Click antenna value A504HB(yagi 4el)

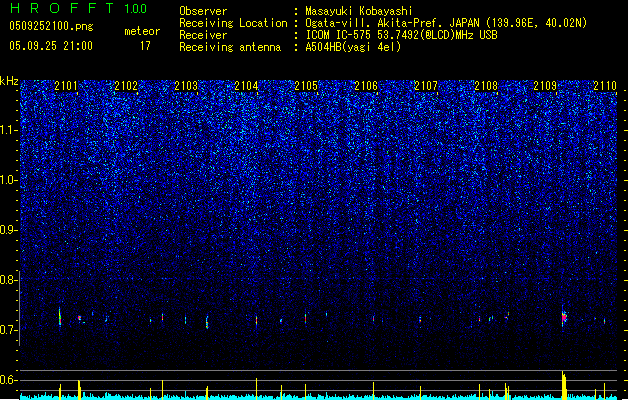pos(353,47)
